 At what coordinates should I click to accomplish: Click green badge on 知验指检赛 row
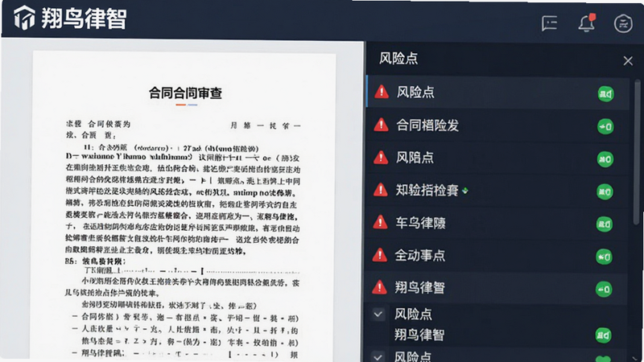point(605,191)
